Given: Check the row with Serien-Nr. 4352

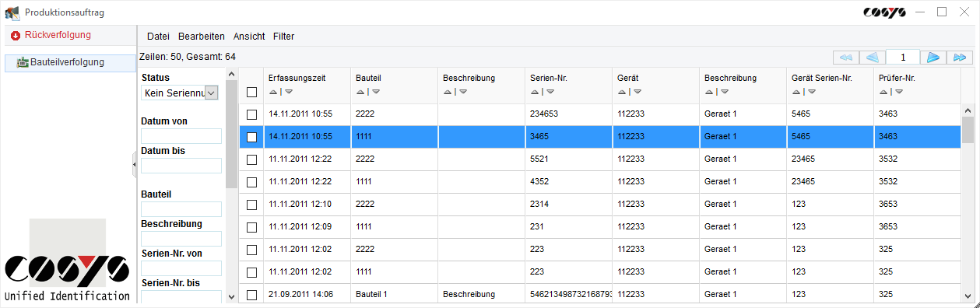Looking at the screenshot, I should coord(251,182).
